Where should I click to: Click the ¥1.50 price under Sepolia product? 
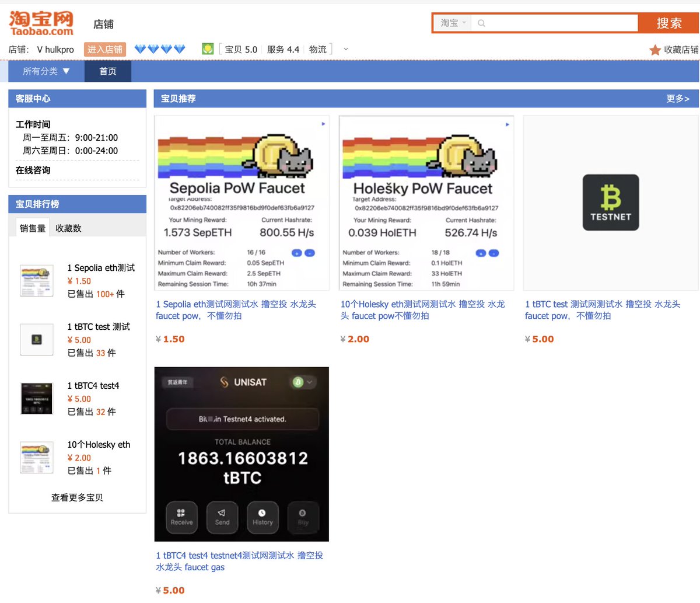pyautogui.click(x=170, y=339)
